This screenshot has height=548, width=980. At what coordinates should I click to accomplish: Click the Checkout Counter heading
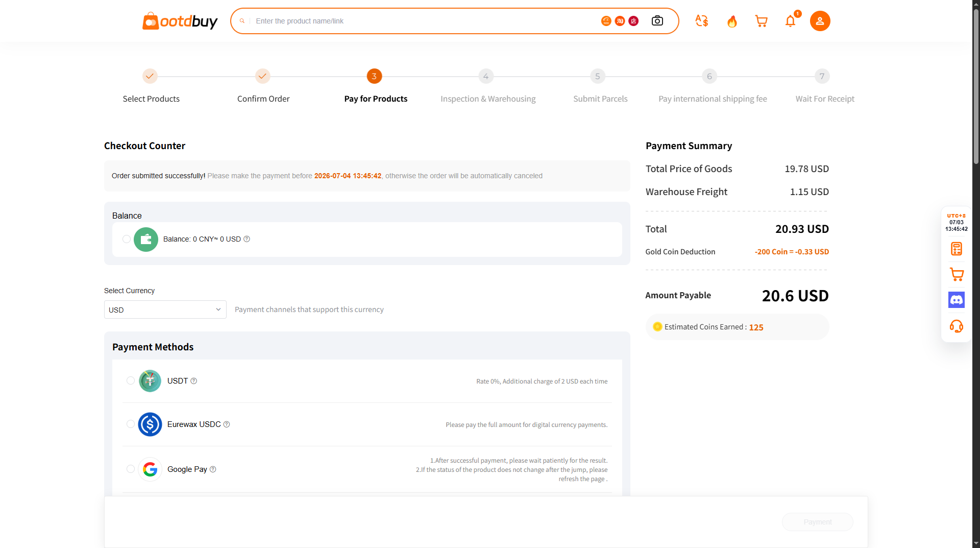pyautogui.click(x=144, y=146)
